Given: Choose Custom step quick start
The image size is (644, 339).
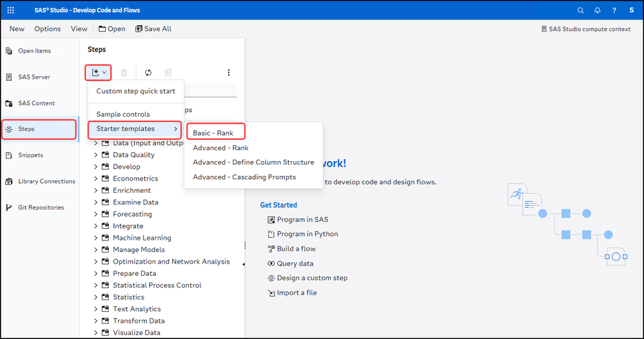Looking at the screenshot, I should (x=135, y=91).
